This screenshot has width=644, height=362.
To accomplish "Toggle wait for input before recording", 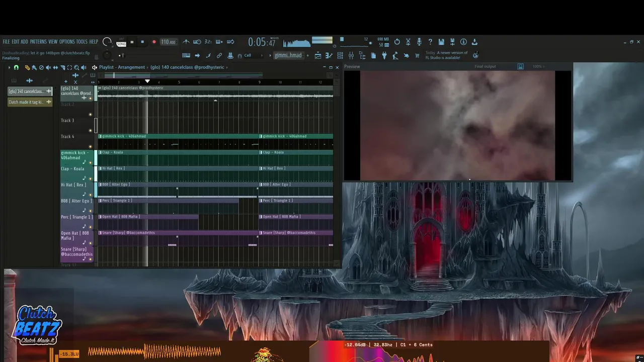I will [x=197, y=42].
